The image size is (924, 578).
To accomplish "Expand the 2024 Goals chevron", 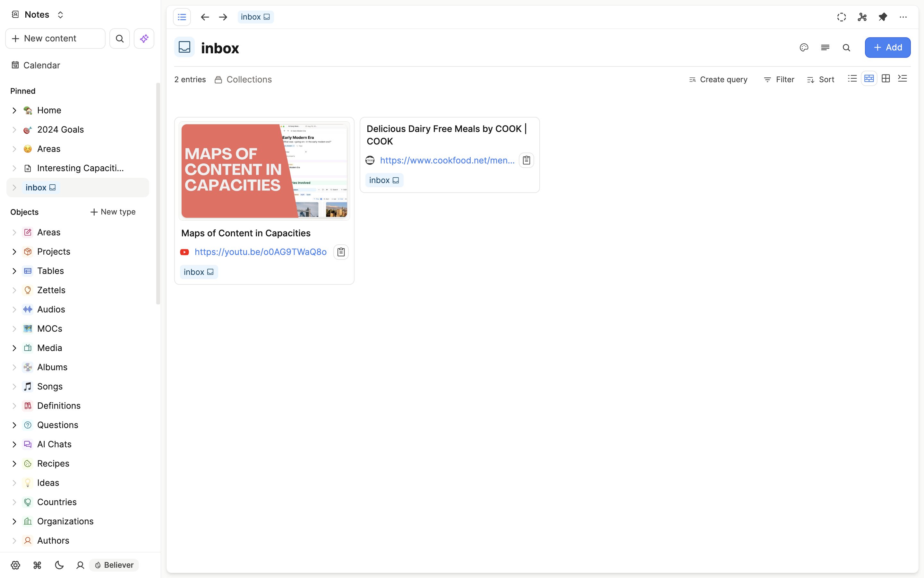I will click(14, 130).
